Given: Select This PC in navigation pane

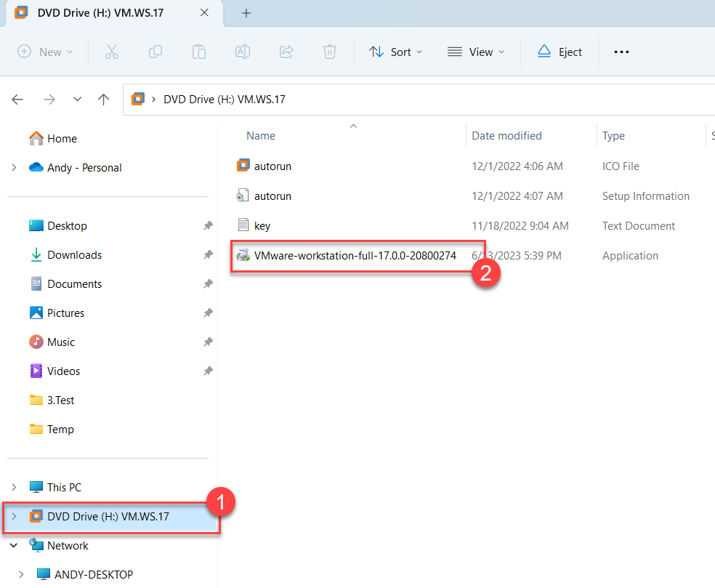Looking at the screenshot, I should 64,488.
